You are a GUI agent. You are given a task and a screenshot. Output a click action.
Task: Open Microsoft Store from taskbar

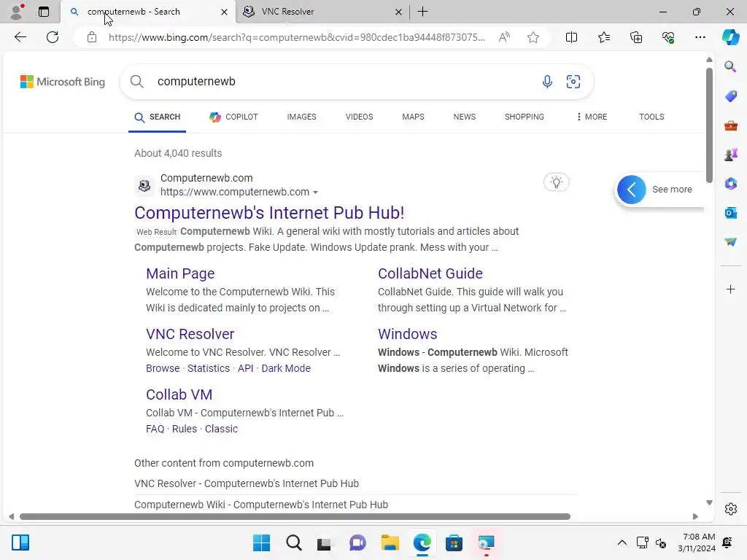tap(454, 542)
